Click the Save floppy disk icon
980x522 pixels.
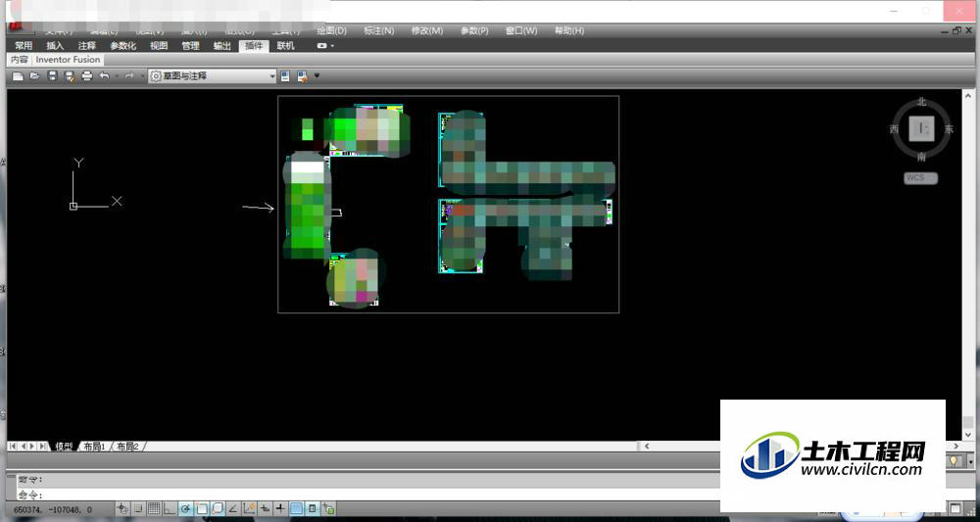click(53, 76)
